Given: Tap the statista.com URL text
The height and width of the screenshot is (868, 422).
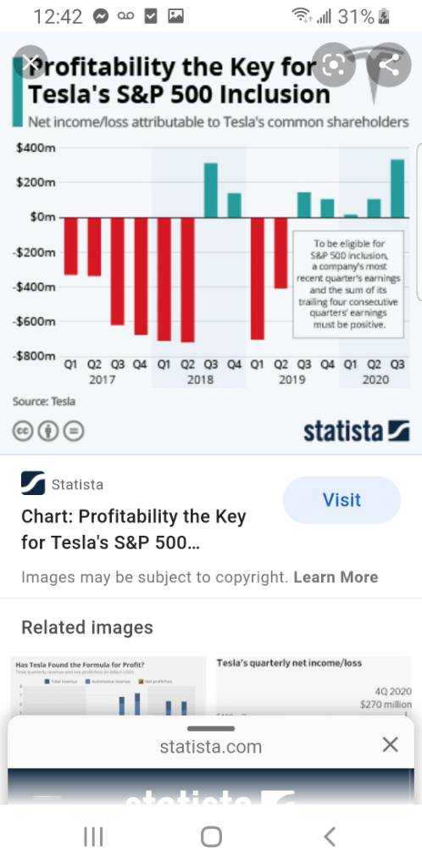Looking at the screenshot, I should pyautogui.click(x=211, y=746).
